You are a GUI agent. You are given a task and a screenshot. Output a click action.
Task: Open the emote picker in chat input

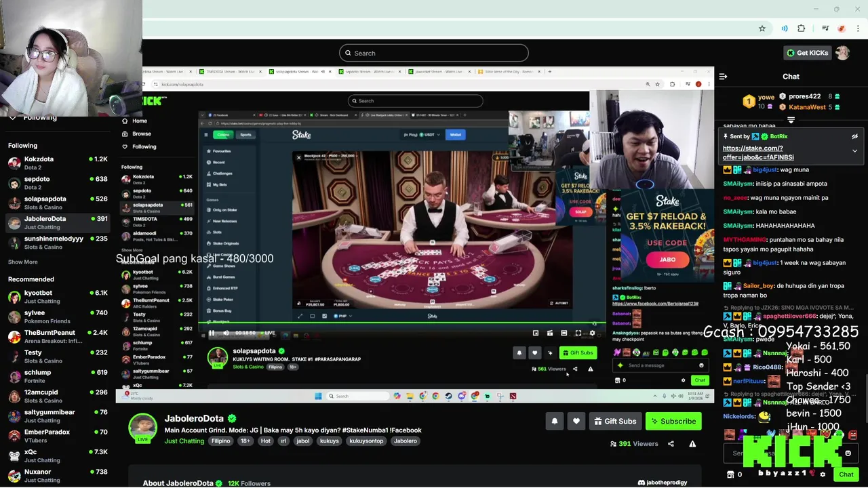tap(848, 453)
